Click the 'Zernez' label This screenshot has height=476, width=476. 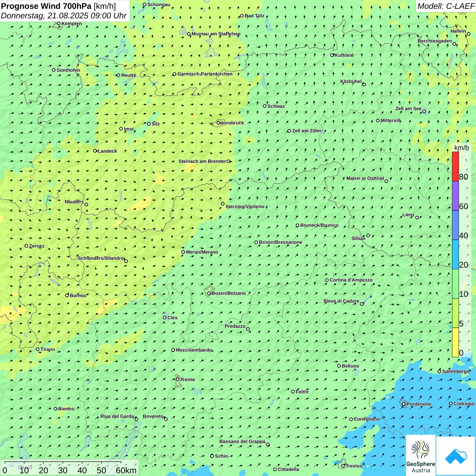[37, 246]
